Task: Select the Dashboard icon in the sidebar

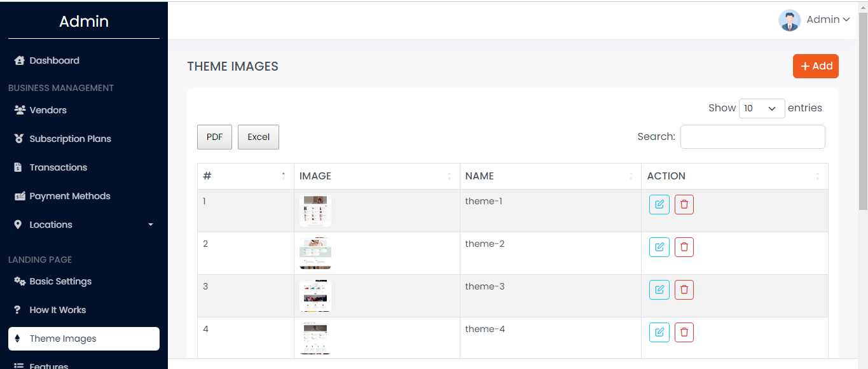Action: tap(19, 60)
